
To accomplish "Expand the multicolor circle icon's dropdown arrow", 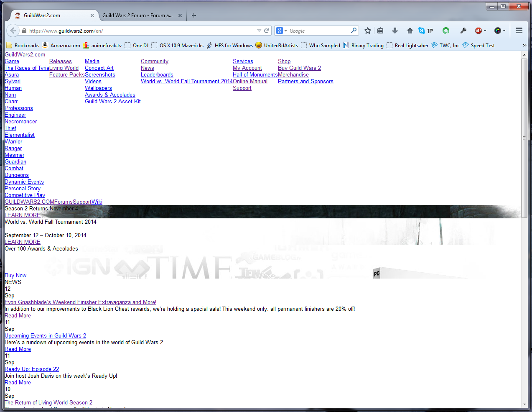I will (504, 31).
